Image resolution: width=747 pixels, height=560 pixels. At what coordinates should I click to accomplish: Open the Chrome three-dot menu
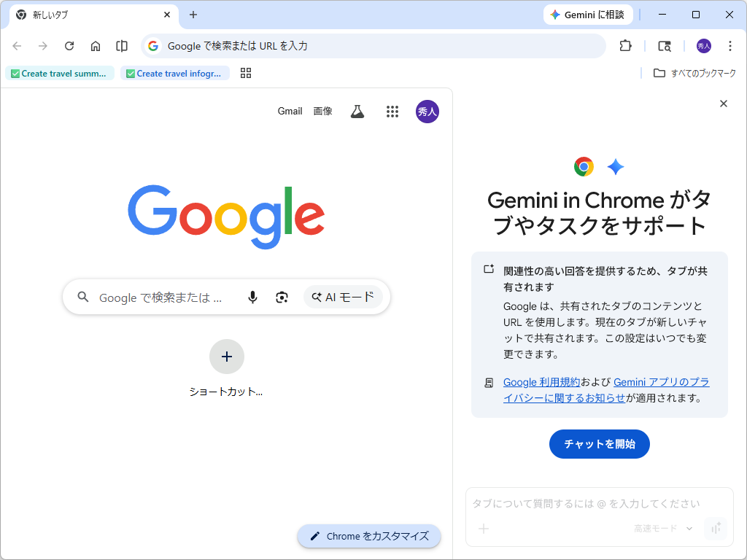(x=729, y=46)
